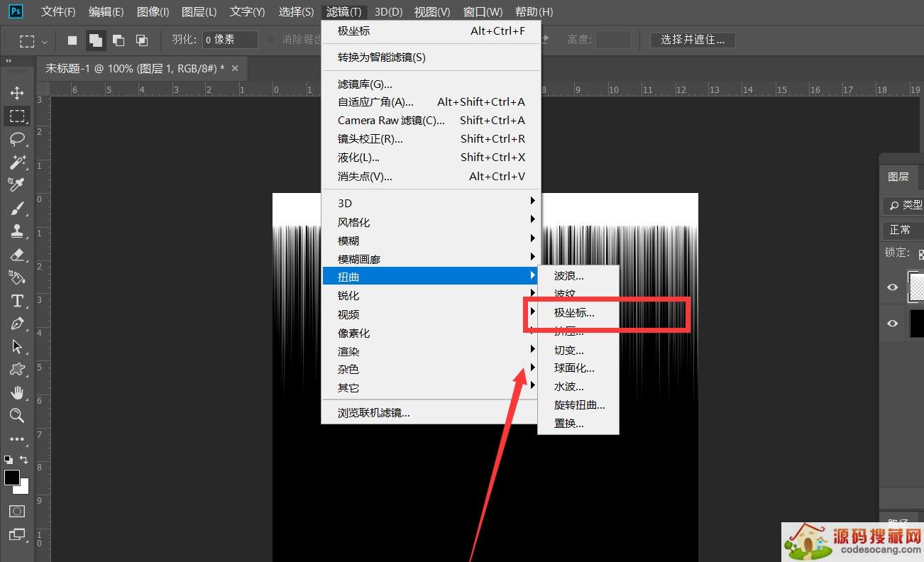924x562 pixels.
Task: Choose 极坐标... in the 扭曲 submenu
Action: point(578,312)
